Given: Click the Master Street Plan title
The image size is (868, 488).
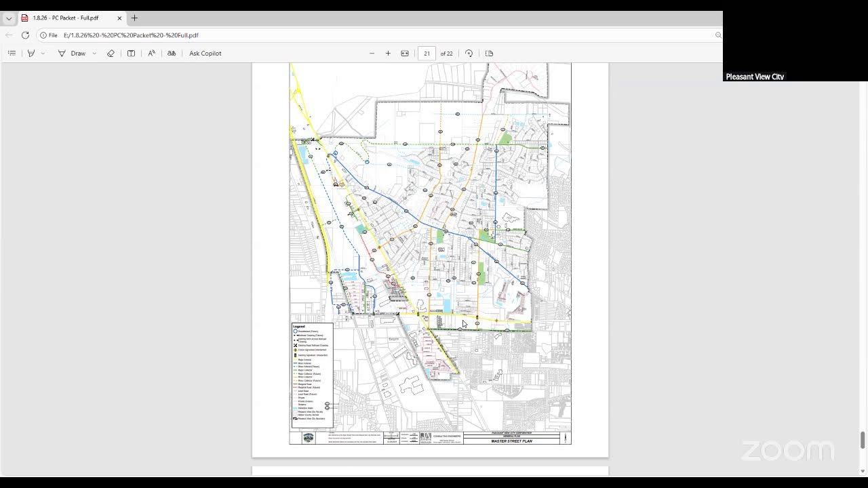Looking at the screenshot, I should [x=511, y=441].
